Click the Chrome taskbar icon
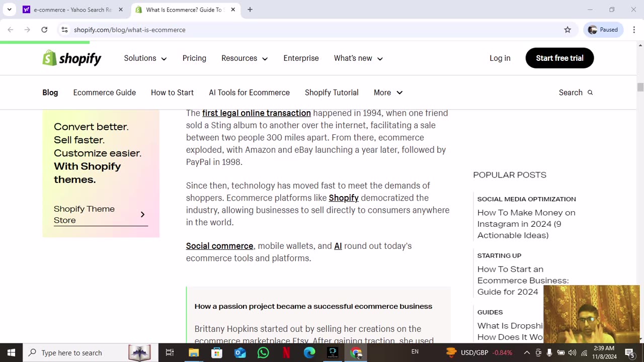The width and height of the screenshot is (644, 362). click(x=356, y=352)
